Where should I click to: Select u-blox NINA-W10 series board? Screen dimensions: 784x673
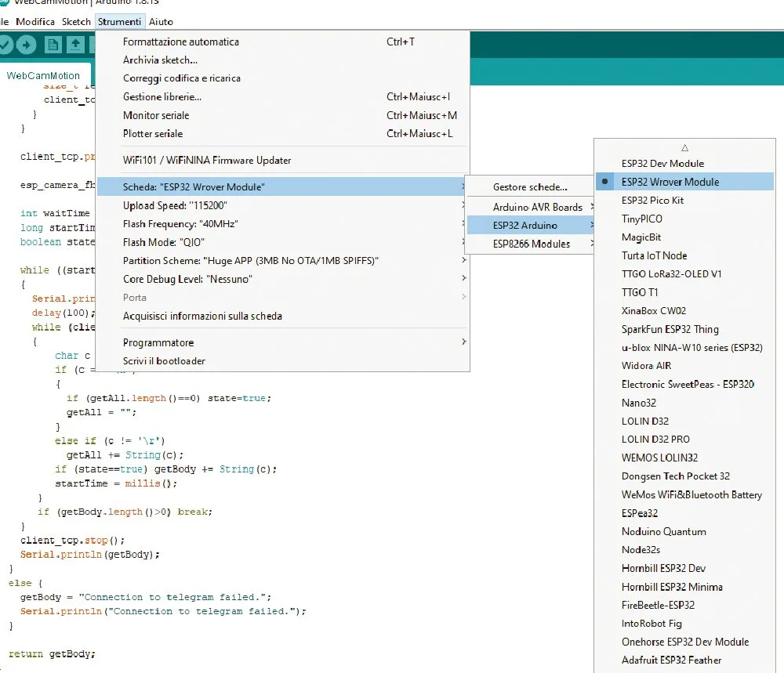tap(684, 348)
